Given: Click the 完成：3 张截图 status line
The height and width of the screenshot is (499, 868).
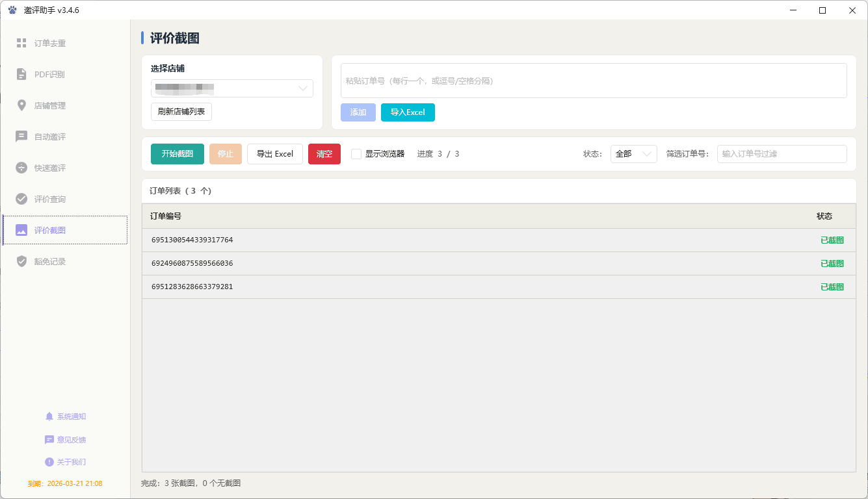Looking at the screenshot, I should click(x=191, y=483).
